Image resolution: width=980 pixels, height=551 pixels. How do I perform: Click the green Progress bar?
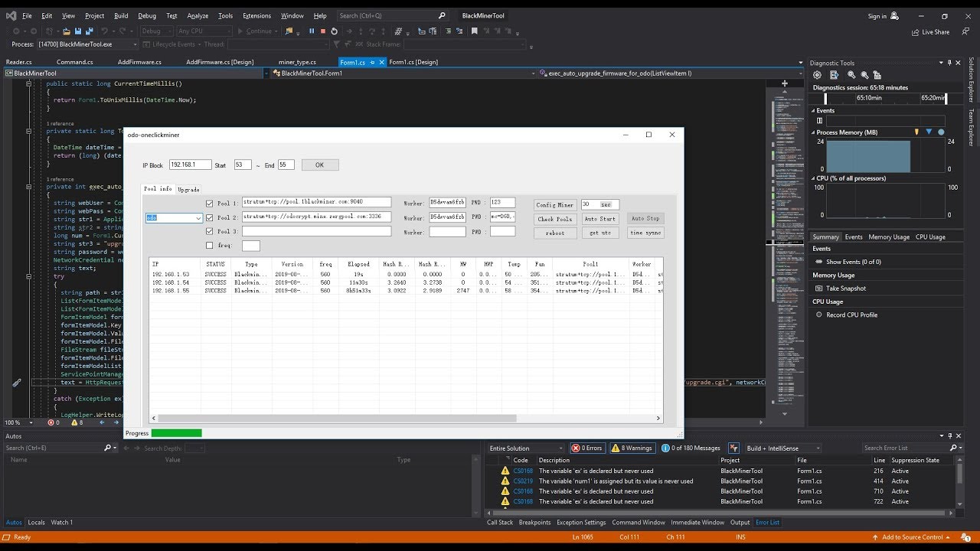coord(177,433)
